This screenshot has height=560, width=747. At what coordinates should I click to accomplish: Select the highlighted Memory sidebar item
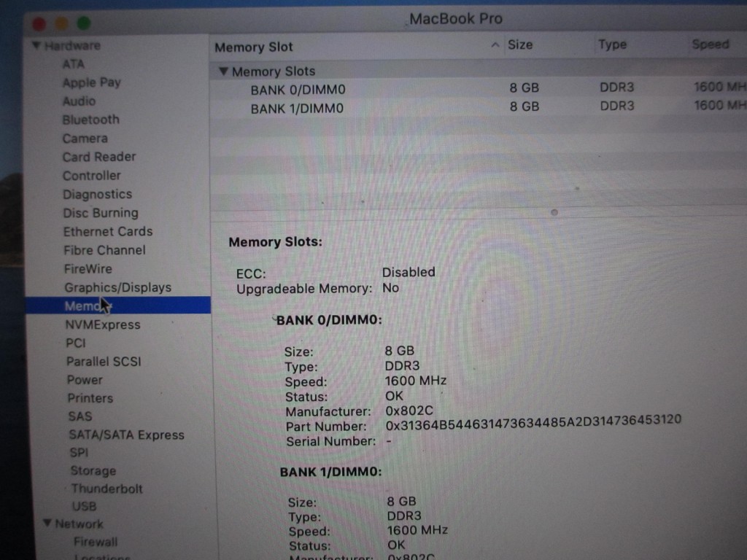(x=118, y=306)
